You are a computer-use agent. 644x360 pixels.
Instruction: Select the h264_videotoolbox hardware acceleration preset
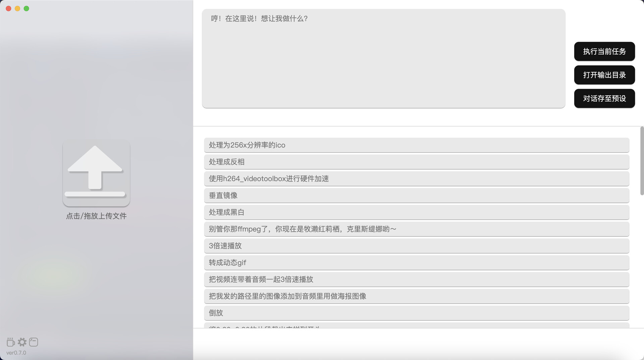click(x=416, y=179)
